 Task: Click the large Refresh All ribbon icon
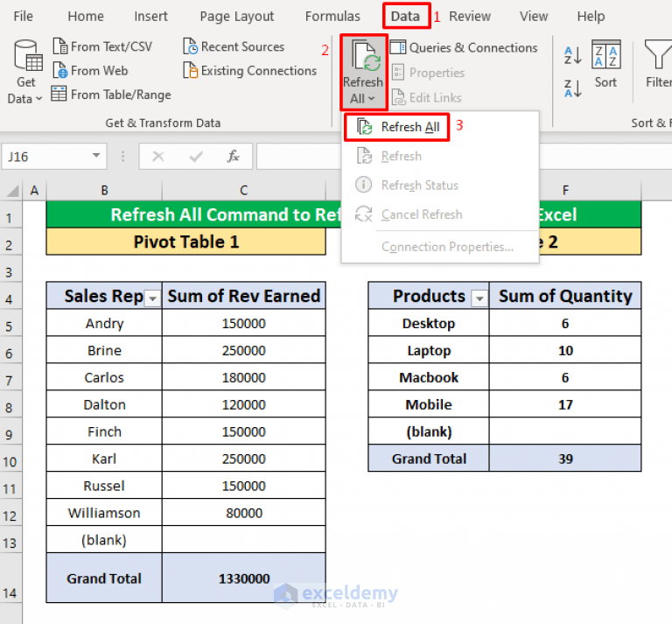click(365, 56)
